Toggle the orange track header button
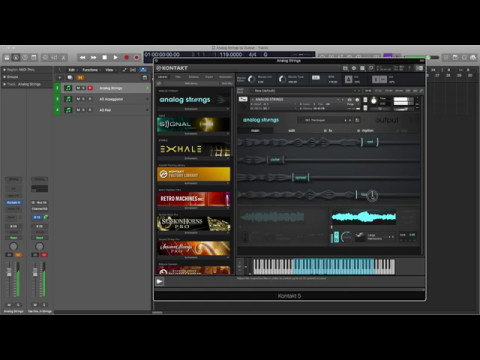 pyautogui.click(x=80, y=78)
